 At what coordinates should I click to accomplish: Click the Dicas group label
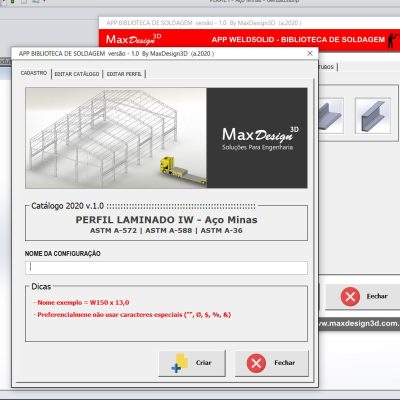(41, 287)
